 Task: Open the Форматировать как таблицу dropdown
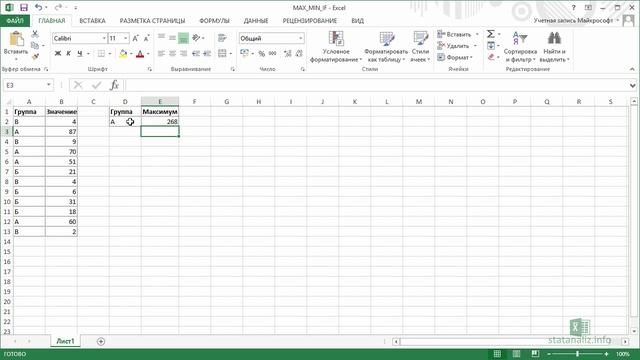[386, 47]
